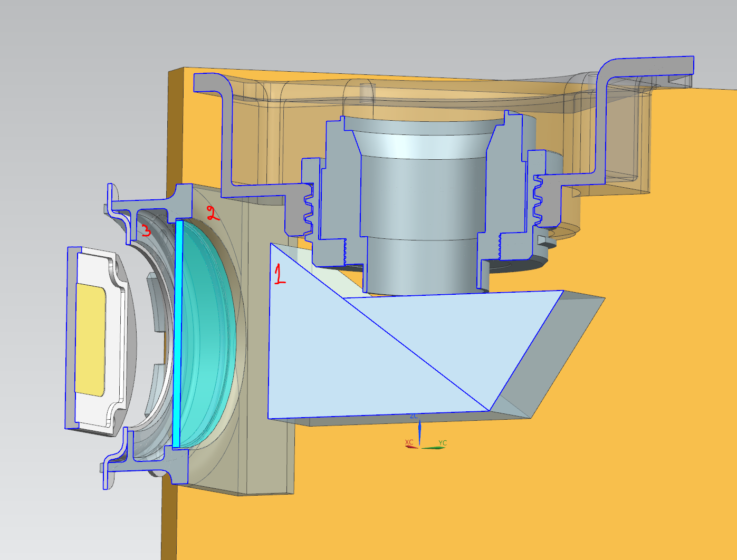Click the teal convex lens surface
Screen dimensions: 737x560
(x=211, y=337)
